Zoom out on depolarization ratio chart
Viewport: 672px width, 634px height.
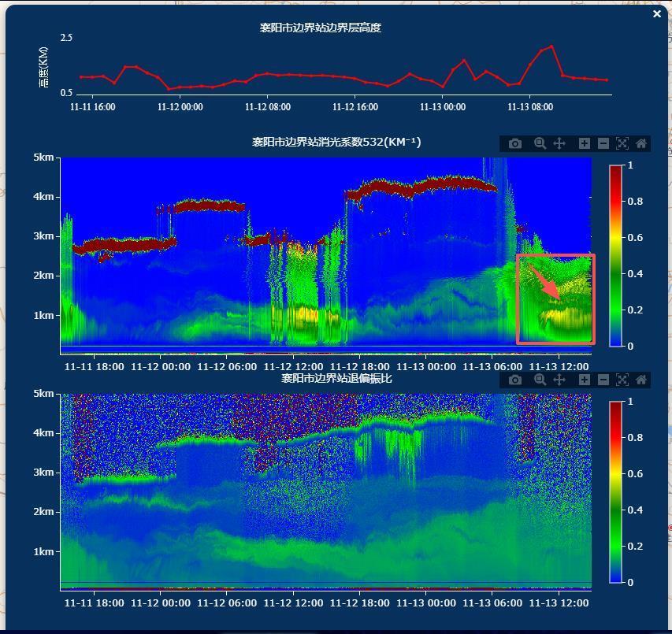[603, 380]
